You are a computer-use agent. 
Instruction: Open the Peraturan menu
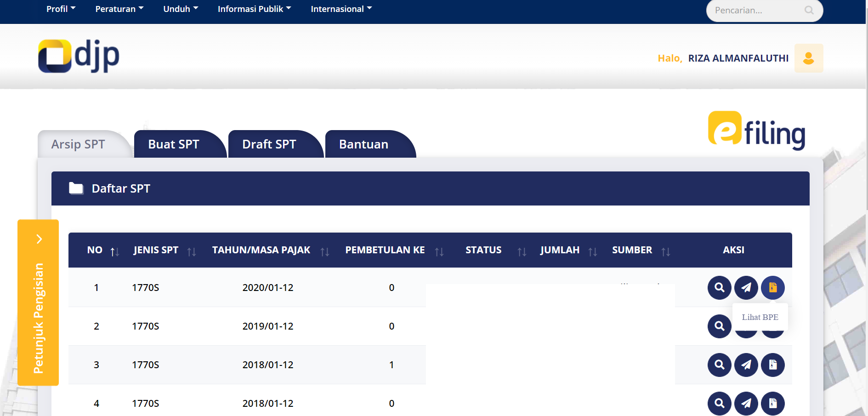pyautogui.click(x=119, y=9)
